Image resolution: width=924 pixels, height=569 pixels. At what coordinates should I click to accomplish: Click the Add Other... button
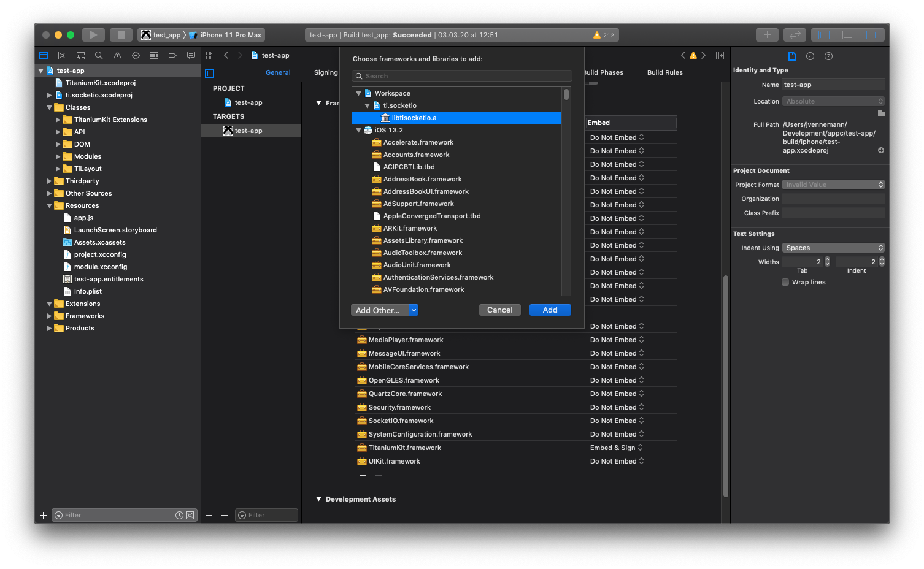[380, 310]
